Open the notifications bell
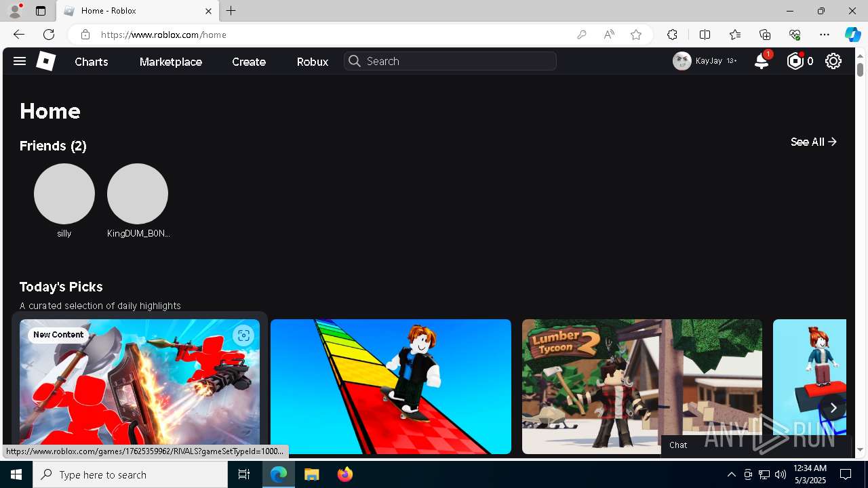 pos(762,61)
